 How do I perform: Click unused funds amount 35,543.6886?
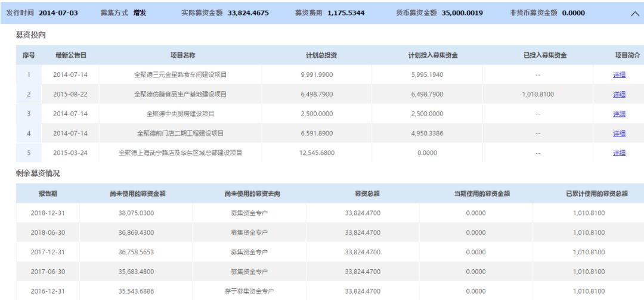[136, 291]
